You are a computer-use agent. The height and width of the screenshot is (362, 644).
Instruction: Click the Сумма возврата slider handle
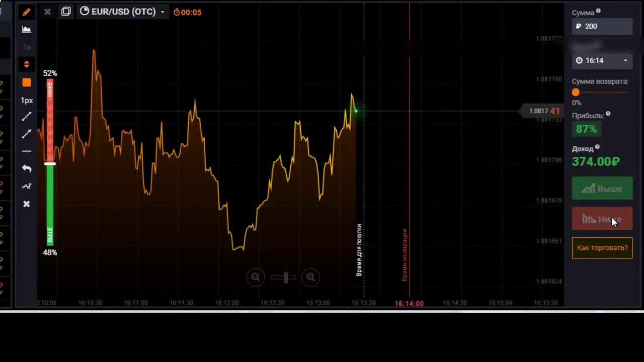(x=576, y=92)
